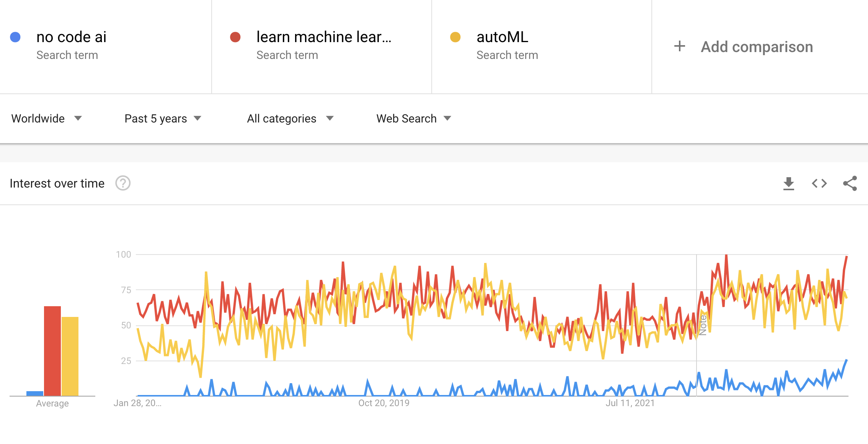This screenshot has height=444, width=868.
Task: Click the yellow dot for autoML
Action: [x=455, y=37]
